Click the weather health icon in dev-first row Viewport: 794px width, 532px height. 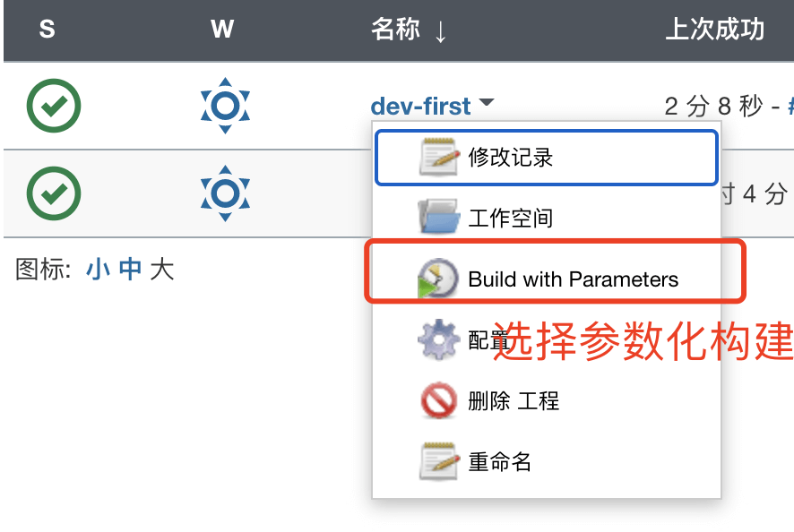[225, 106]
